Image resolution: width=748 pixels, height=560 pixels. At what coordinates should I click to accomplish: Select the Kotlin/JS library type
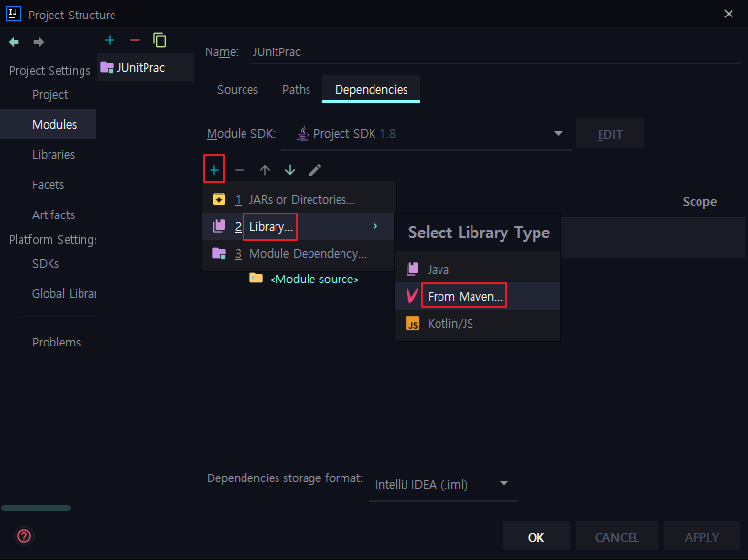(477, 324)
